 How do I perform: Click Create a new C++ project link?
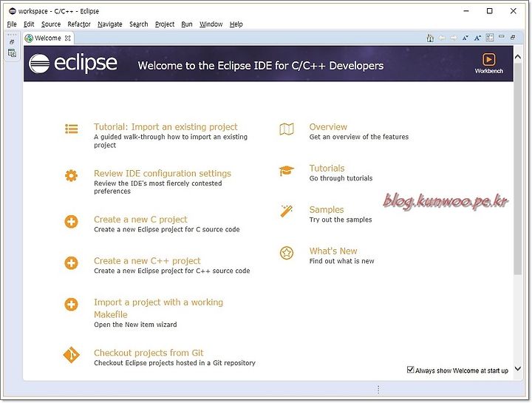[x=147, y=261]
